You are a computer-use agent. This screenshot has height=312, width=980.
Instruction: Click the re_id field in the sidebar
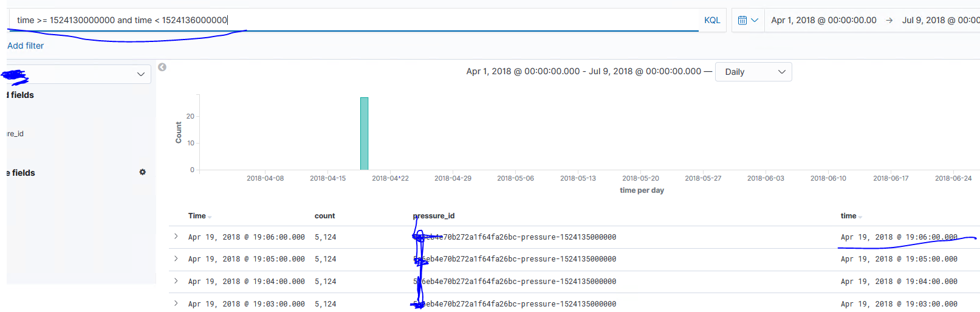15,134
